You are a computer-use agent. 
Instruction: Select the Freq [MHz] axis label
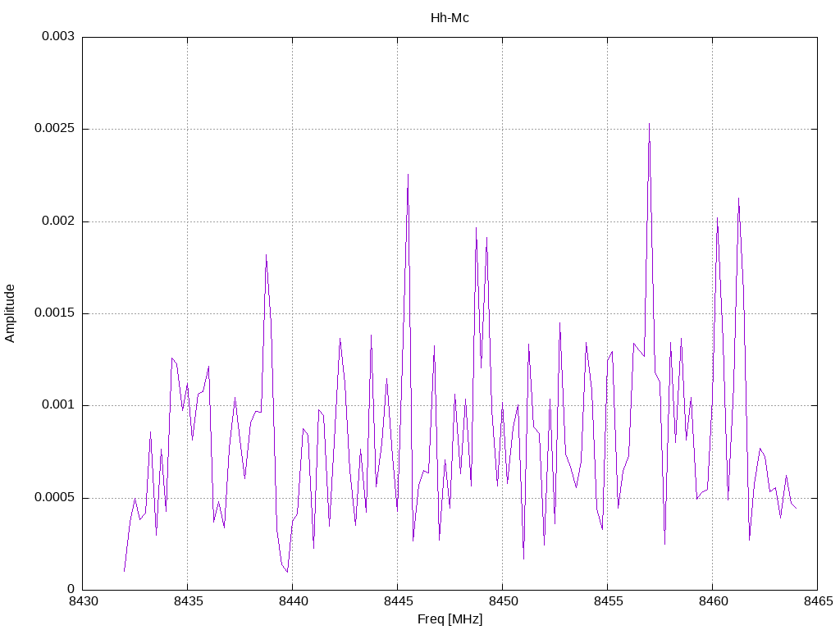click(x=450, y=619)
